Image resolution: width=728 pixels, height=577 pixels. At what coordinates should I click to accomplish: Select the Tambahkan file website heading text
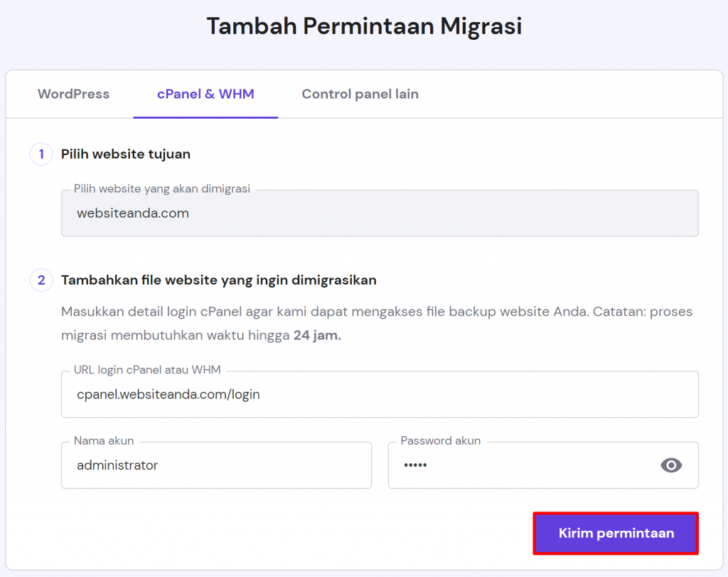click(219, 280)
